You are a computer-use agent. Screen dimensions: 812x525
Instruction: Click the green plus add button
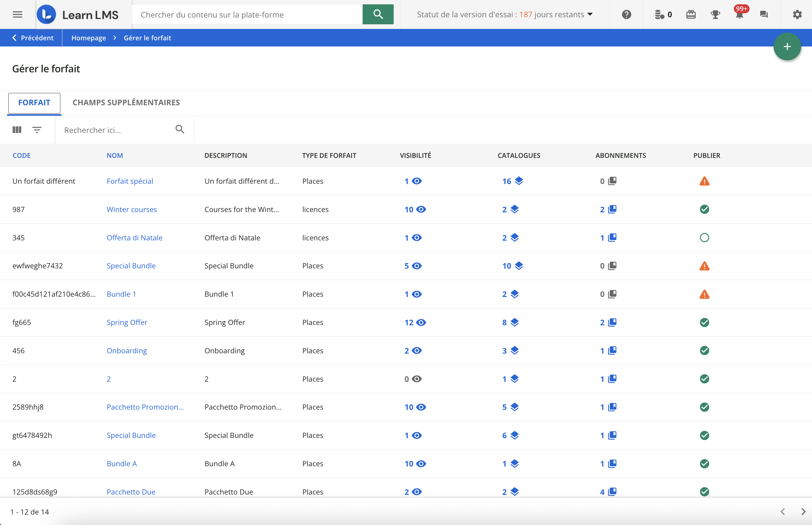click(787, 47)
